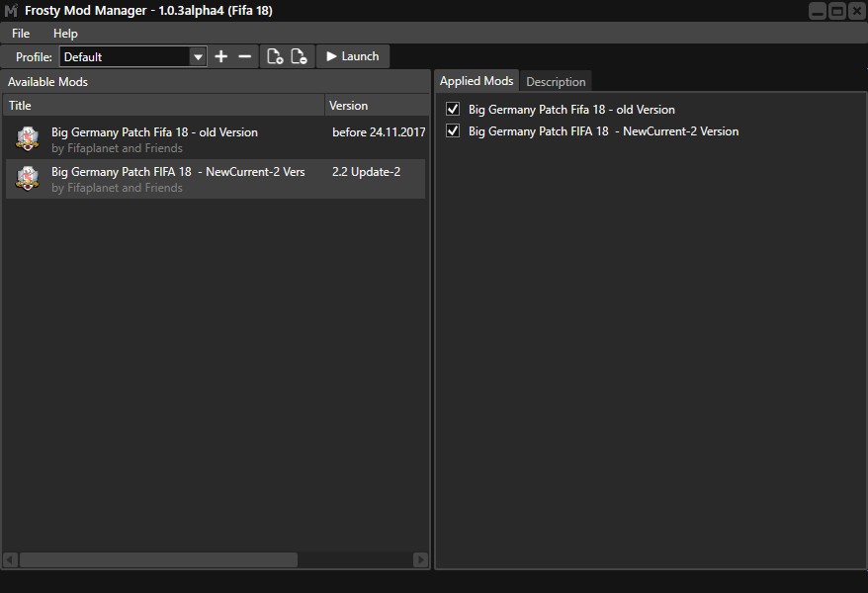Uncheck Big Germany Patch NewCurrent-2 Version checkbox
This screenshot has width=868, height=593.
(x=453, y=131)
